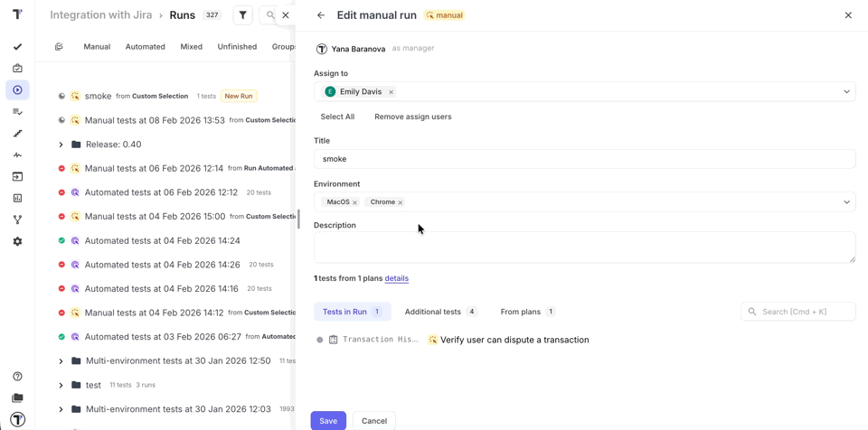Remove the MacOS environment tag
Image resolution: width=868 pixels, height=430 pixels.
pyautogui.click(x=354, y=202)
